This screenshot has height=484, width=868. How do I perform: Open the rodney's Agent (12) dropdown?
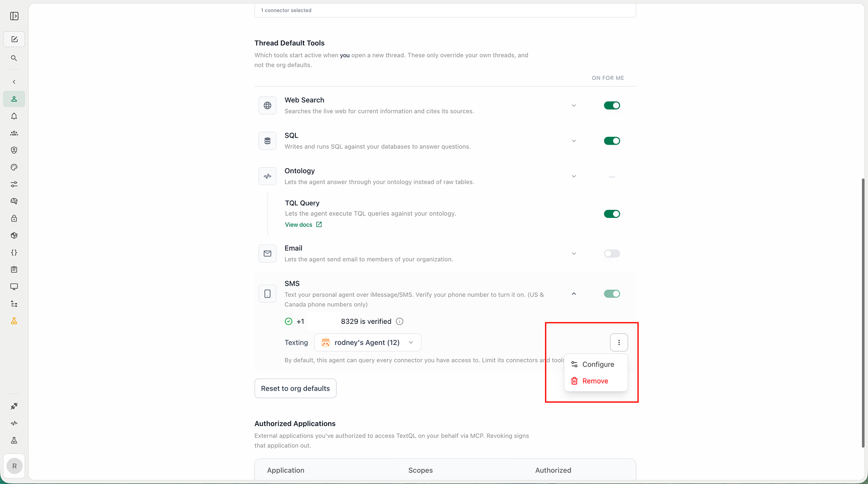coord(368,342)
